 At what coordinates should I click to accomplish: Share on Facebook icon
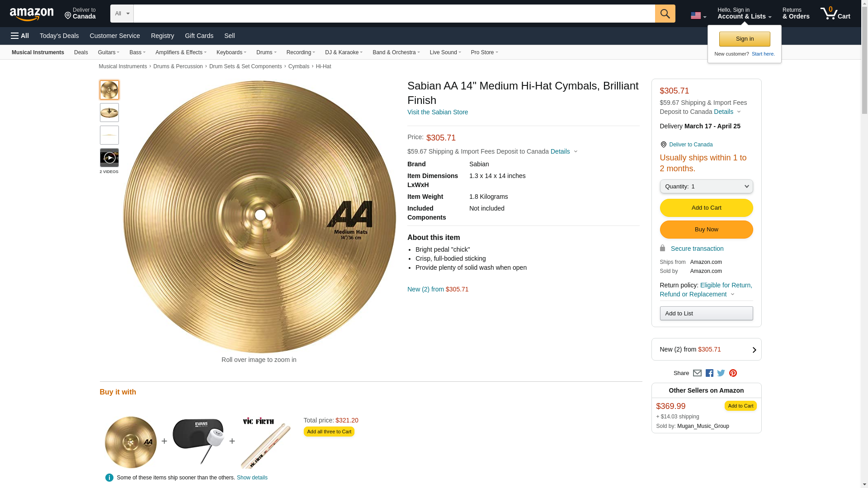[x=709, y=373]
